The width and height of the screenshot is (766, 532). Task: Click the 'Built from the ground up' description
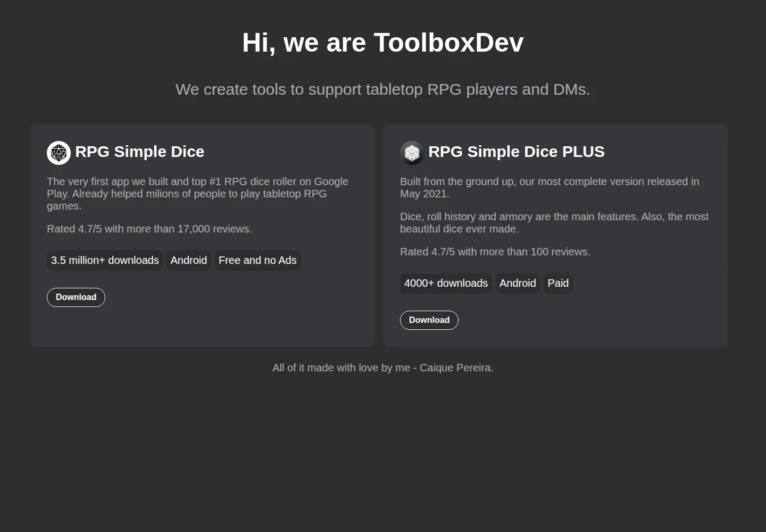tap(549, 187)
